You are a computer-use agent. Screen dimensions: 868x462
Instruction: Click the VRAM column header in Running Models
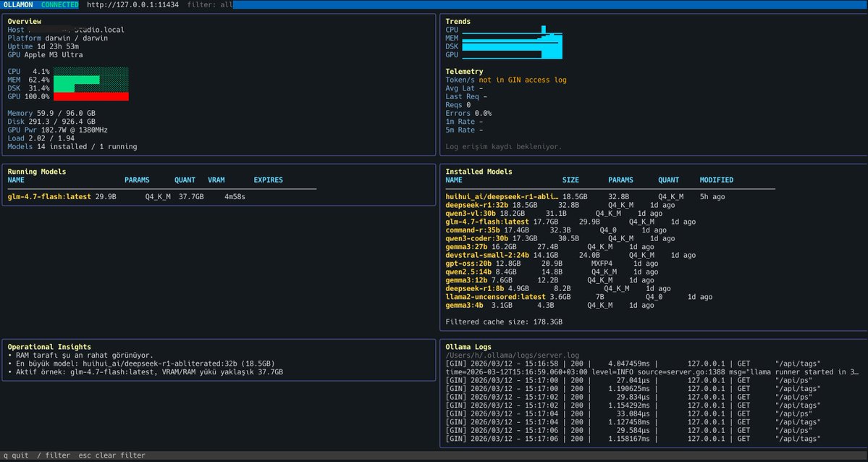[x=216, y=180]
